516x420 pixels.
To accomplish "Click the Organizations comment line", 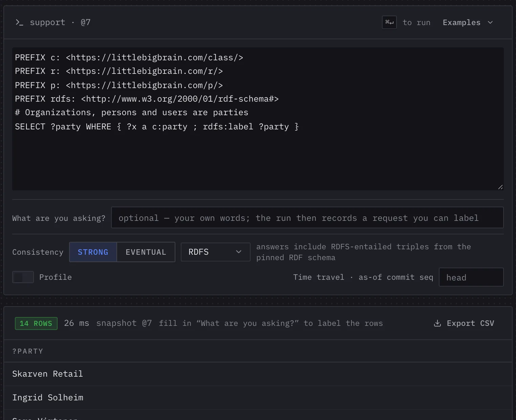I will tap(131, 112).
